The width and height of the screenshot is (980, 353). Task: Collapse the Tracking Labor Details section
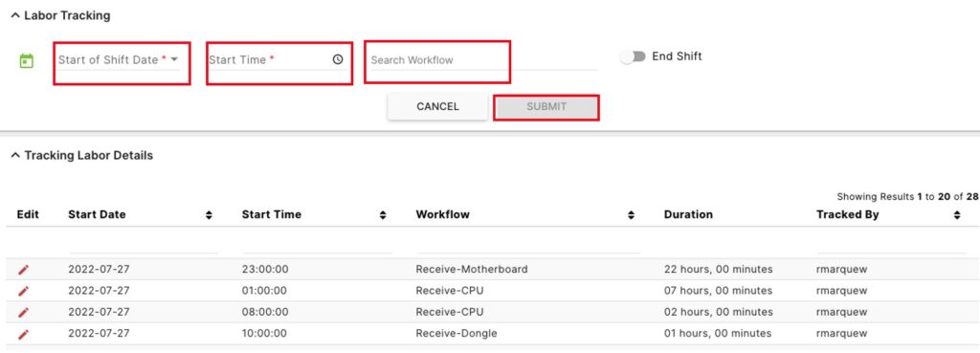15,156
